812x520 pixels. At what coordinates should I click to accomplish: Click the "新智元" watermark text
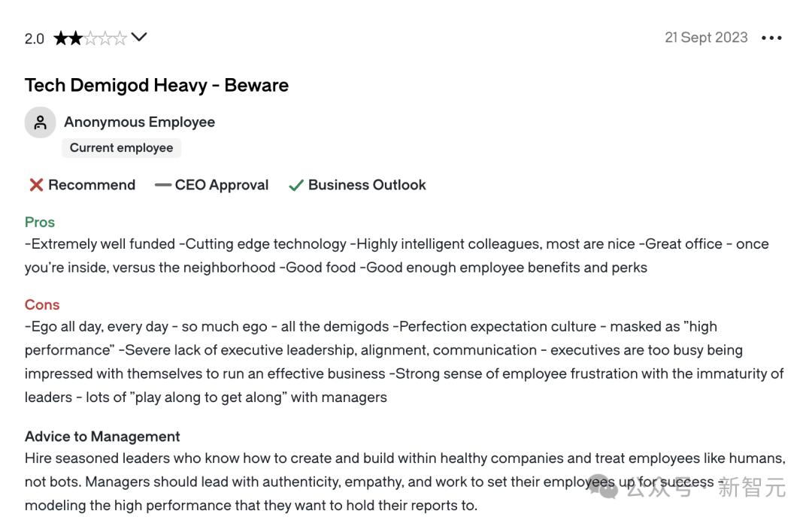pyautogui.click(x=751, y=487)
